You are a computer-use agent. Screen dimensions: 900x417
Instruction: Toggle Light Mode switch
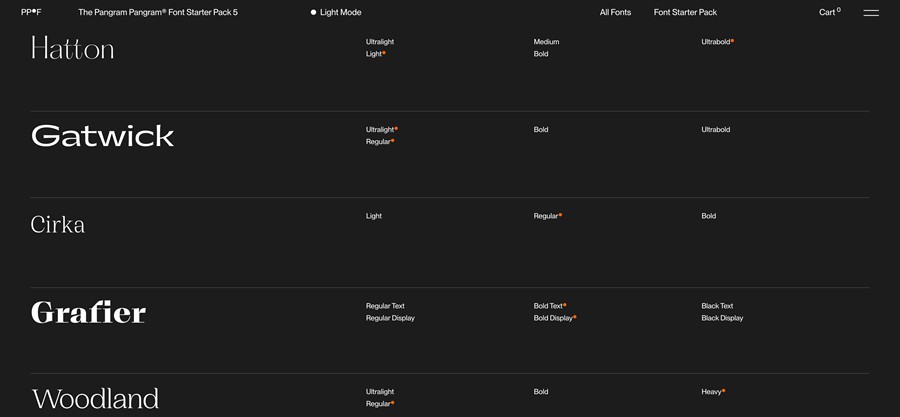(x=336, y=12)
